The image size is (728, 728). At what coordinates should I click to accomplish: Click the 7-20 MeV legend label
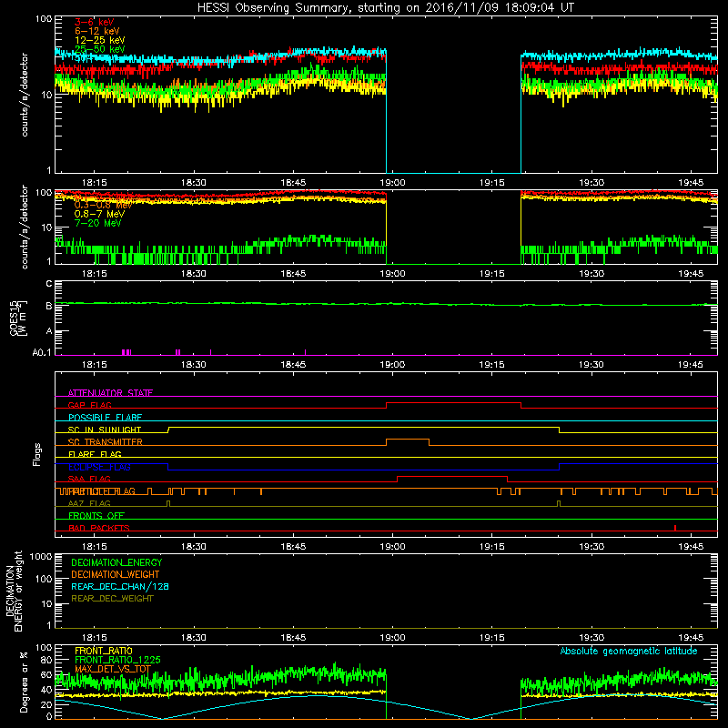pos(97,223)
